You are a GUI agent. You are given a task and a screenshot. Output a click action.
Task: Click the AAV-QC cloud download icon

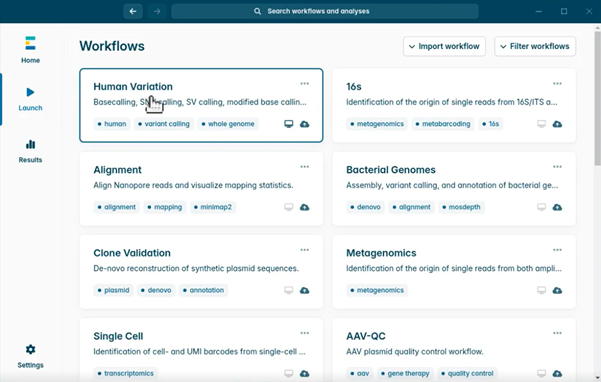[x=557, y=373]
